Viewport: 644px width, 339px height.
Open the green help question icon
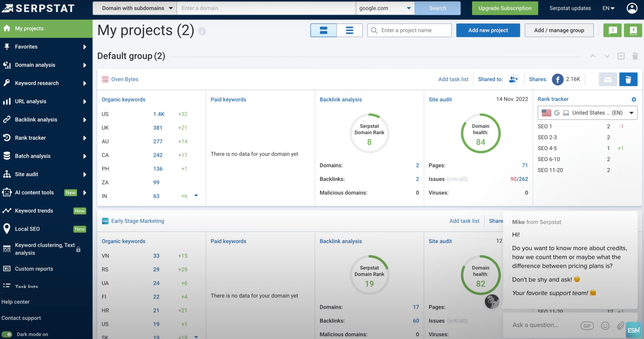[633, 30]
